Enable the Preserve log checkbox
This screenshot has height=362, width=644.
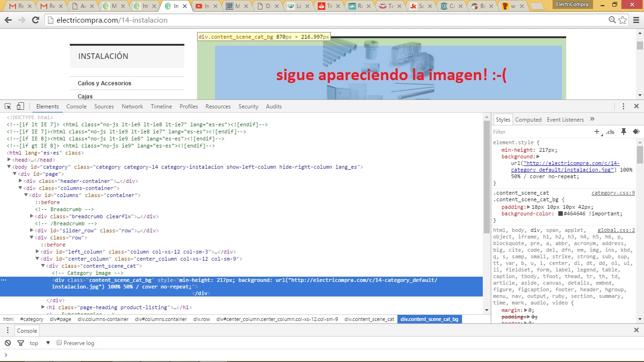click(59, 343)
